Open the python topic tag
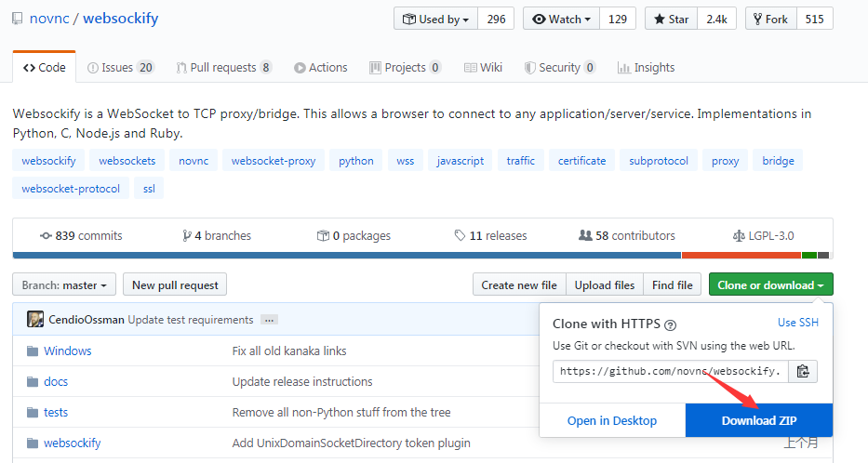 pyautogui.click(x=356, y=161)
